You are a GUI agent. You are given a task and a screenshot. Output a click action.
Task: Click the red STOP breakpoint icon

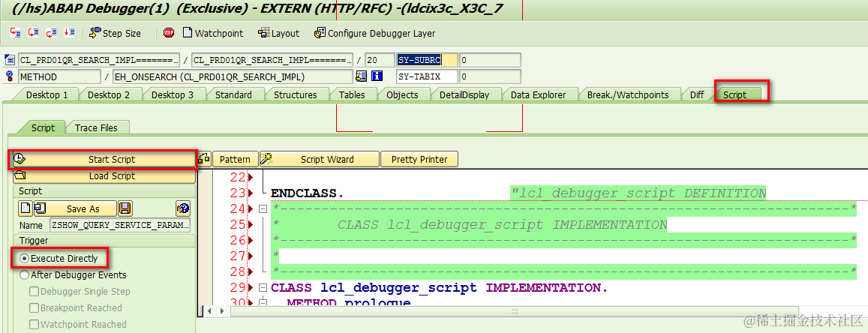click(x=169, y=33)
